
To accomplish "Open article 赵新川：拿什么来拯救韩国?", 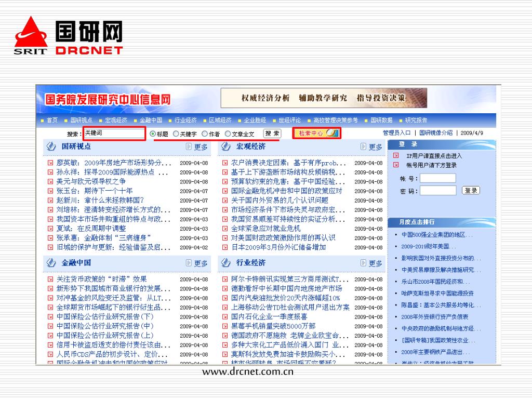I will tap(100, 200).
